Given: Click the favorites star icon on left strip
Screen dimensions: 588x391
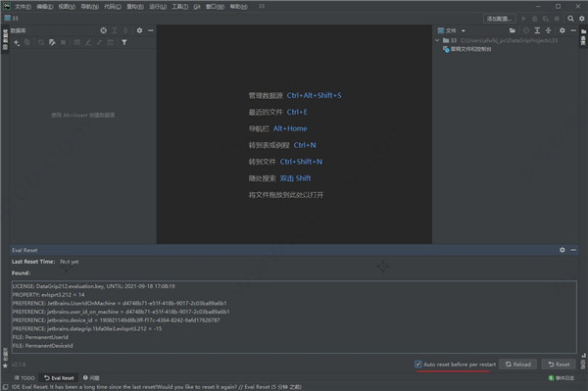Looking at the screenshot, I should [x=5, y=366].
